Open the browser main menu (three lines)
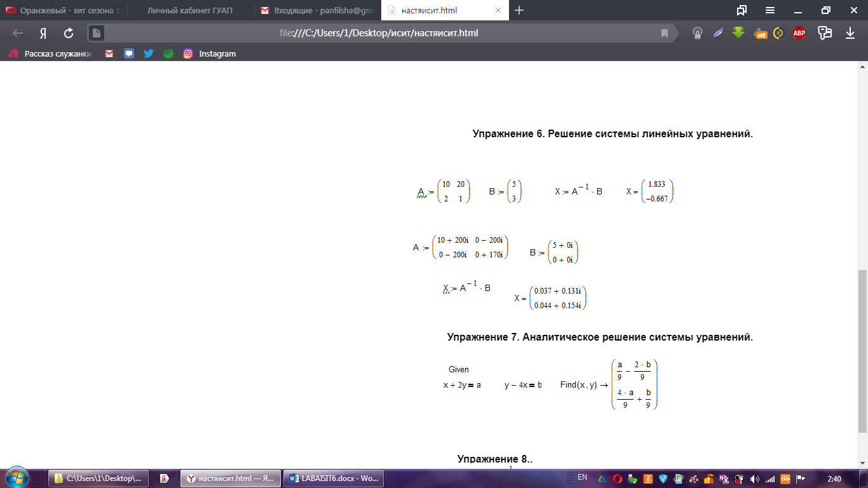The image size is (868, 488). click(x=770, y=10)
